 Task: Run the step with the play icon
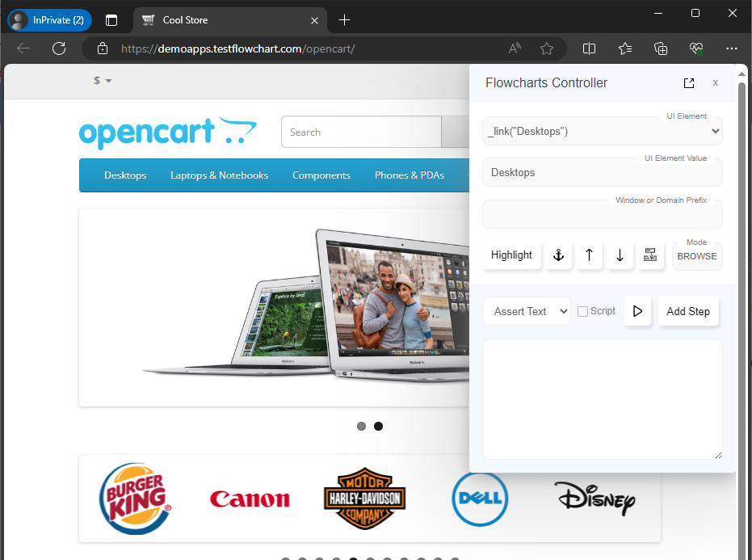(637, 311)
